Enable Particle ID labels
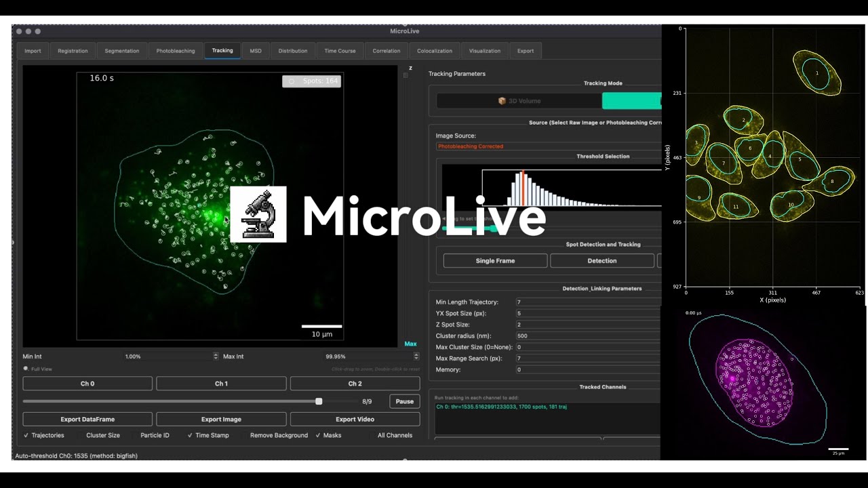The image size is (868, 488). coord(151,435)
